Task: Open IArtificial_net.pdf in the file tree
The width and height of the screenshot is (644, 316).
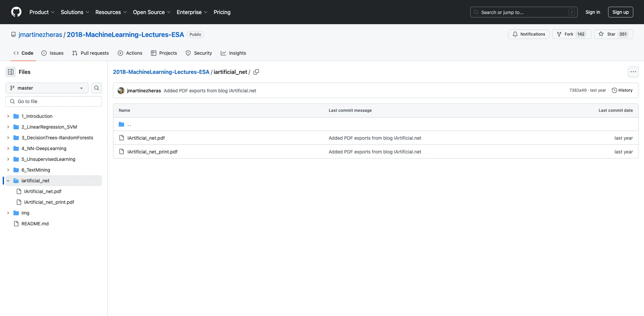Action: point(43,191)
